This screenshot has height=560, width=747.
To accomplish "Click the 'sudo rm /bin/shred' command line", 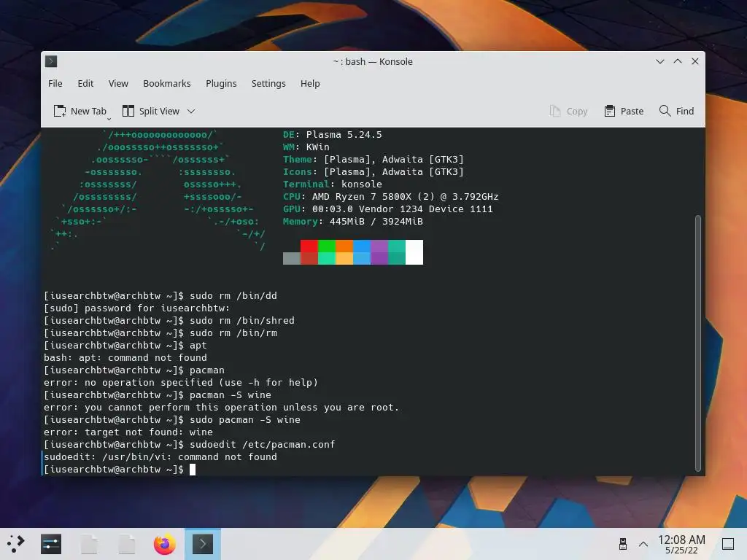I will pos(169,321).
